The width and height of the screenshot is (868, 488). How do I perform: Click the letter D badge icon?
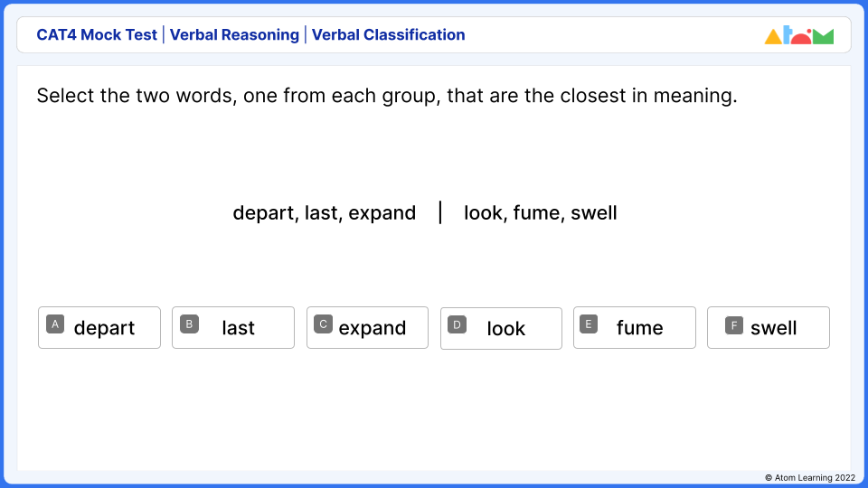457,324
